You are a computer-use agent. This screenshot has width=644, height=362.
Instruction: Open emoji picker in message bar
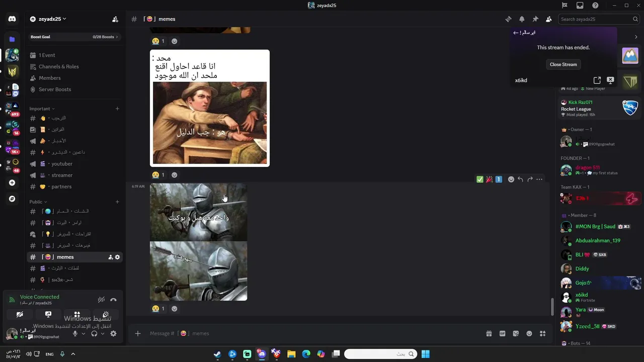[x=529, y=333]
